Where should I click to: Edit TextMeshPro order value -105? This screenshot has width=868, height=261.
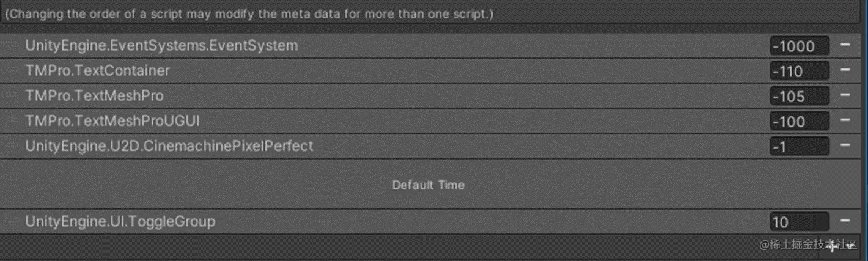(800, 96)
